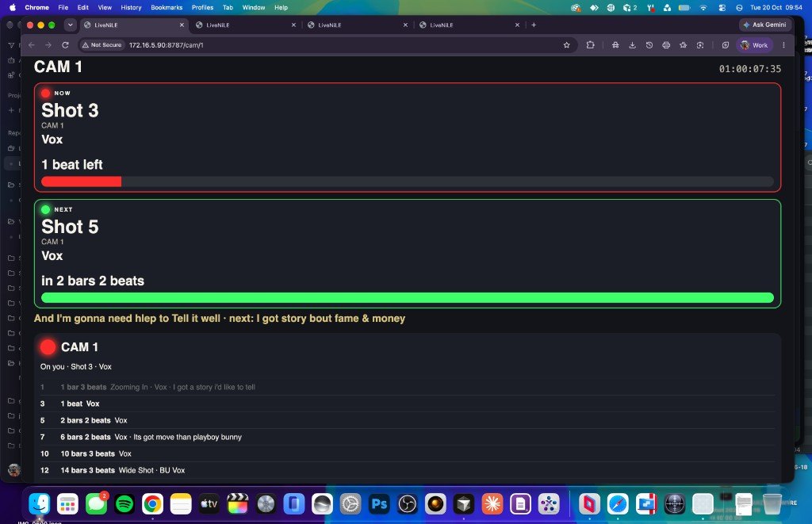Reload the page with the refresh icon
This screenshot has height=524, width=812.
point(65,45)
